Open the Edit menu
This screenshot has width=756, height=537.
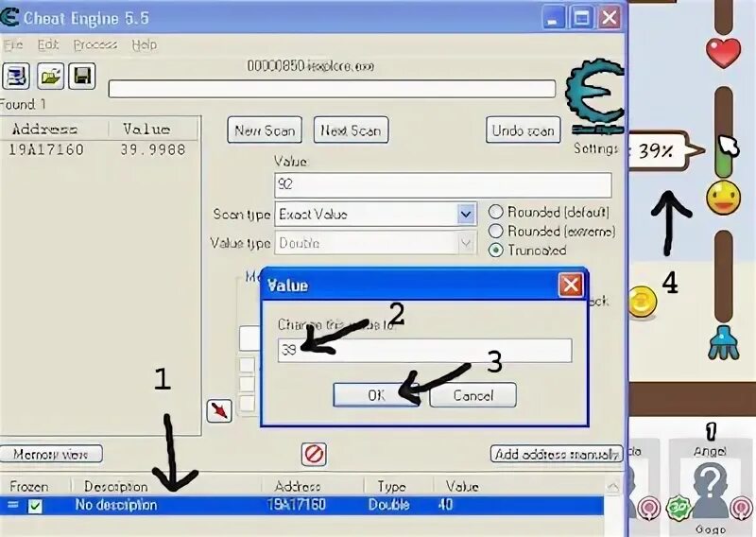click(48, 44)
